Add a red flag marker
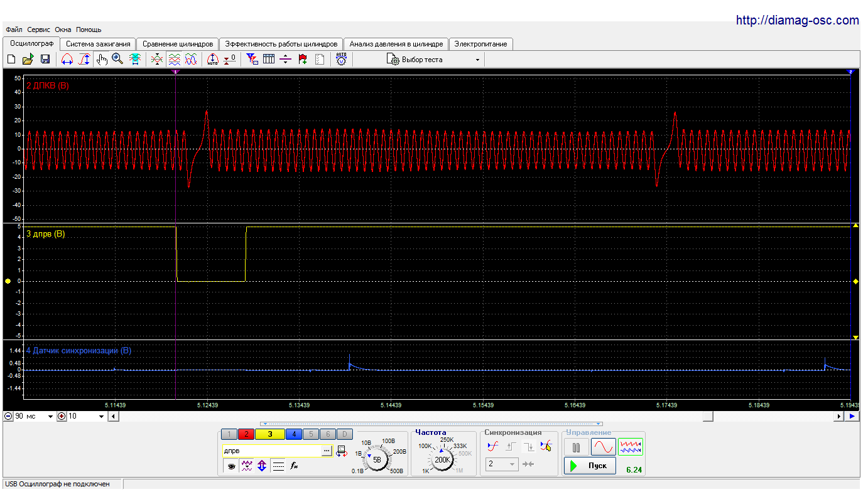The image size is (868, 492). click(303, 60)
